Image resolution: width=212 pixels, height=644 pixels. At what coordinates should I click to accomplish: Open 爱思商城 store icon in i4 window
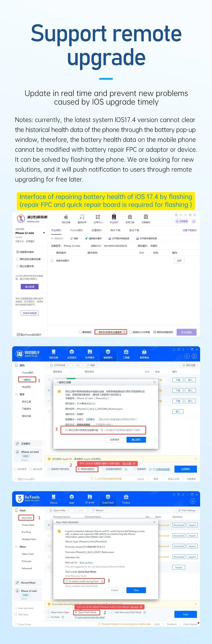click(x=144, y=354)
